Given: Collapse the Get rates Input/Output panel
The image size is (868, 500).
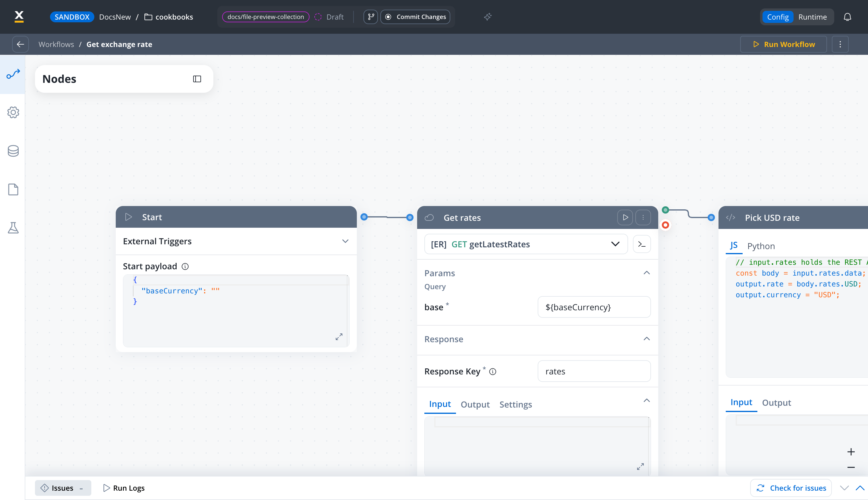Looking at the screenshot, I should tap(646, 401).
